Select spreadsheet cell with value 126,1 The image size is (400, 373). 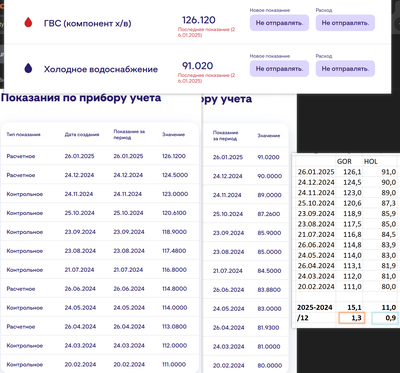click(353, 172)
